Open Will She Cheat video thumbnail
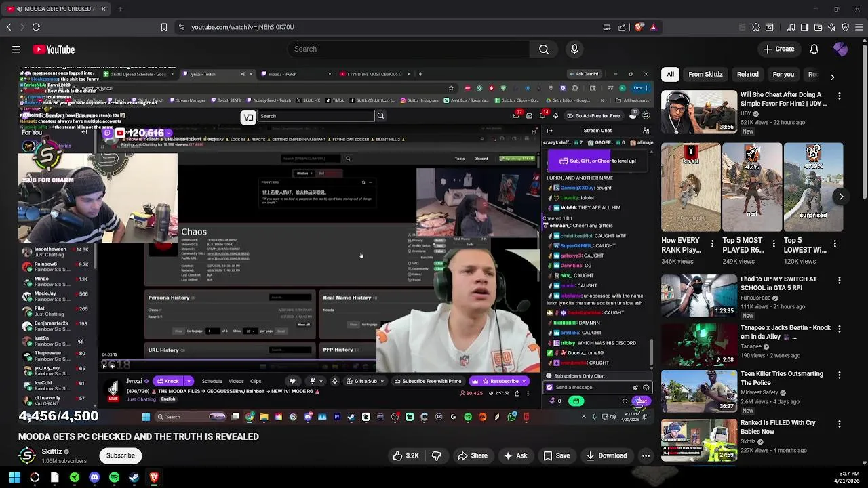Screen dimensions: 868x488 [699, 112]
